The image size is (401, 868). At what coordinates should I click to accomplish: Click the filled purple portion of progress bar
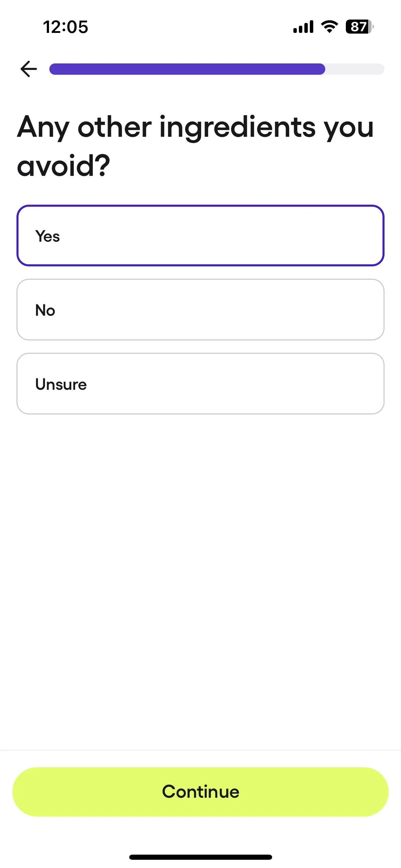(x=187, y=69)
